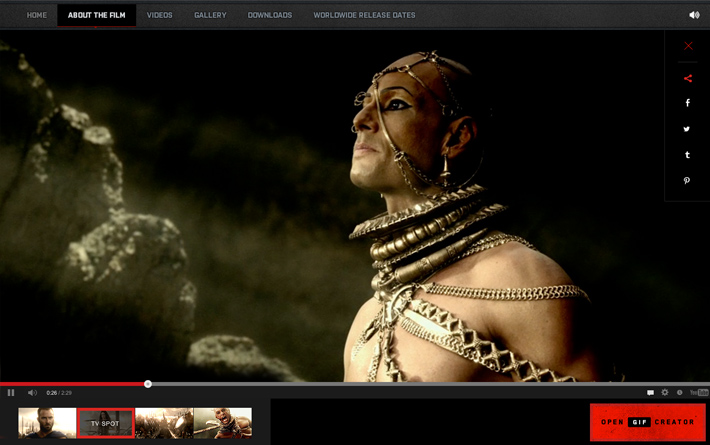
Task: Pin the video on Pinterest
Action: 687,181
